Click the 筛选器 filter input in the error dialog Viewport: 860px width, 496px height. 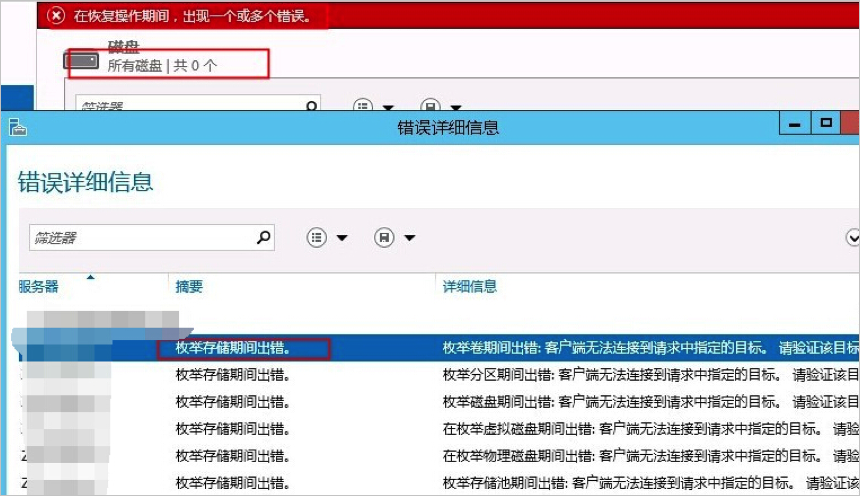click(x=152, y=238)
